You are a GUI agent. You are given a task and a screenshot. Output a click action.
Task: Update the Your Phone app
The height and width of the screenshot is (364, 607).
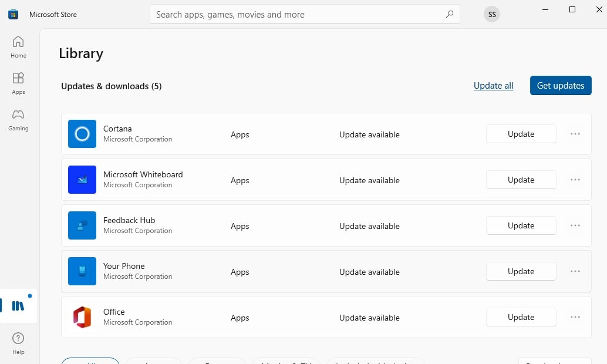[x=521, y=271]
